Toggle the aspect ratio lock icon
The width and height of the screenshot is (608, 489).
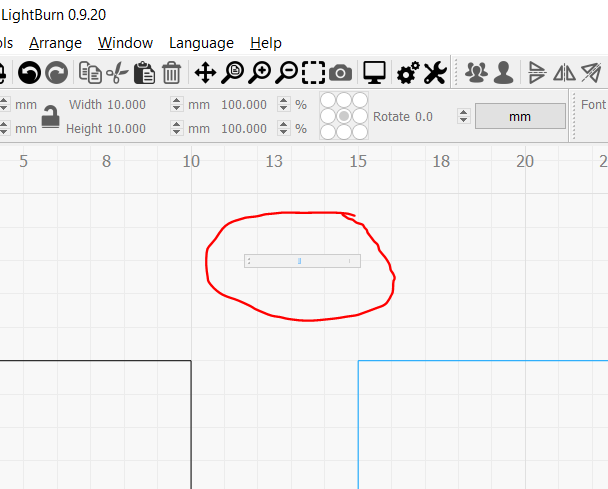(50, 116)
